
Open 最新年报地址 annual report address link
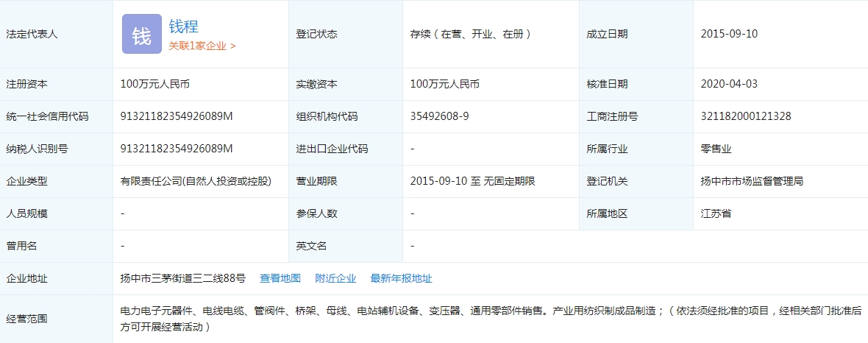point(401,278)
